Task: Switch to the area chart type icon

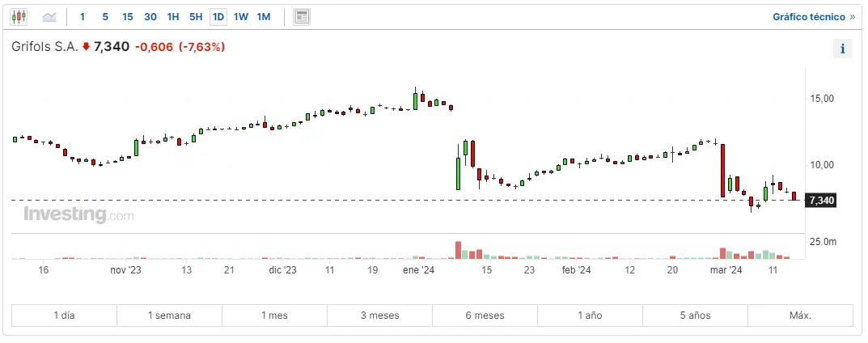Action: tap(49, 17)
